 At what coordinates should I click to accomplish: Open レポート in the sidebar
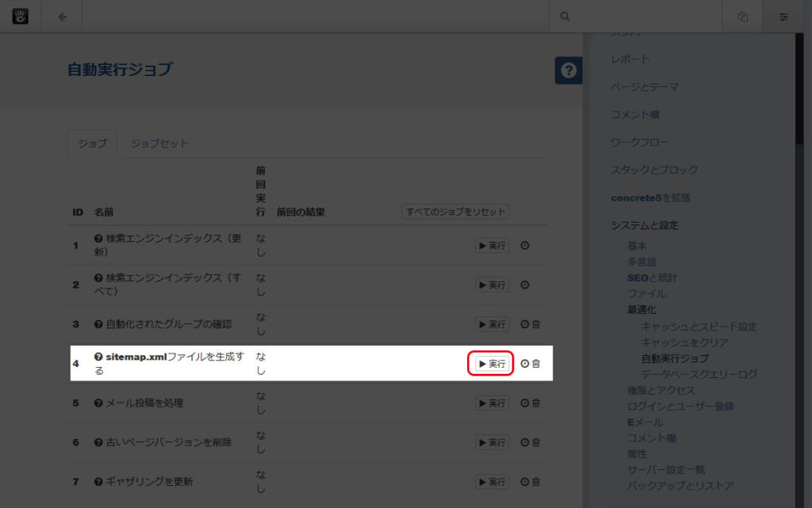tap(630, 59)
